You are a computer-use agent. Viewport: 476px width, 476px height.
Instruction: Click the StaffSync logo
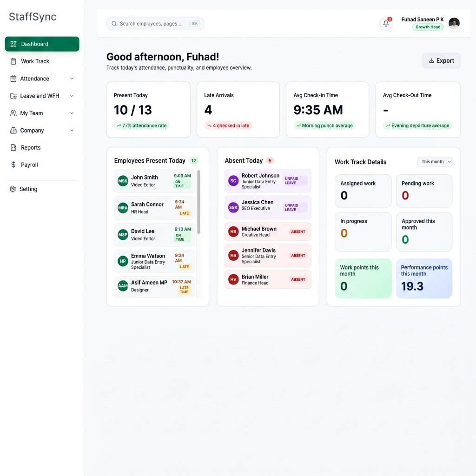tap(33, 17)
